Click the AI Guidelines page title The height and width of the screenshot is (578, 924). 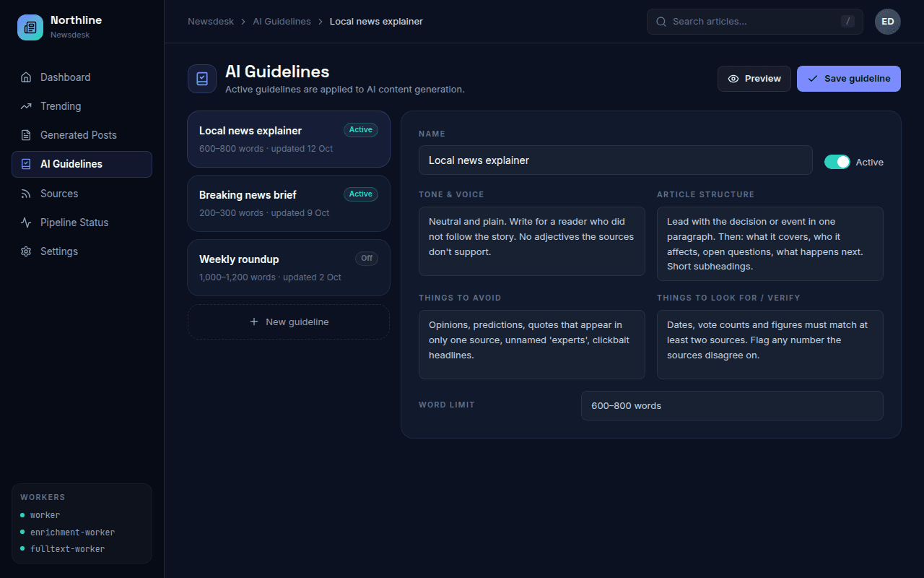(x=277, y=72)
